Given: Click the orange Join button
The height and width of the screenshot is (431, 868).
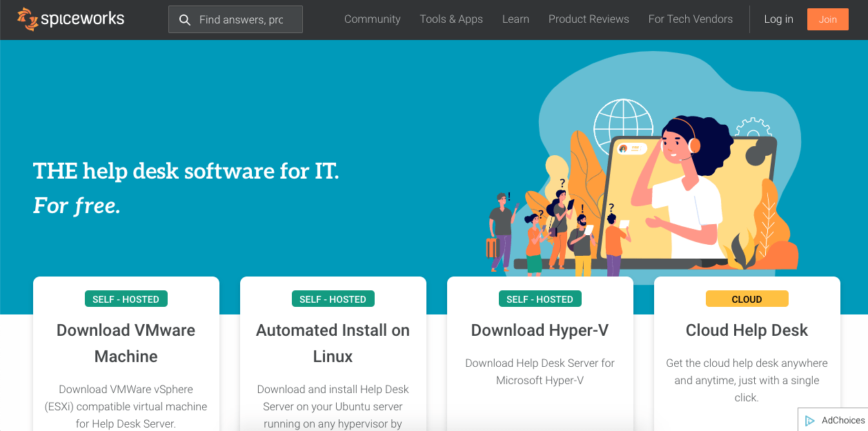Looking at the screenshot, I should [828, 19].
